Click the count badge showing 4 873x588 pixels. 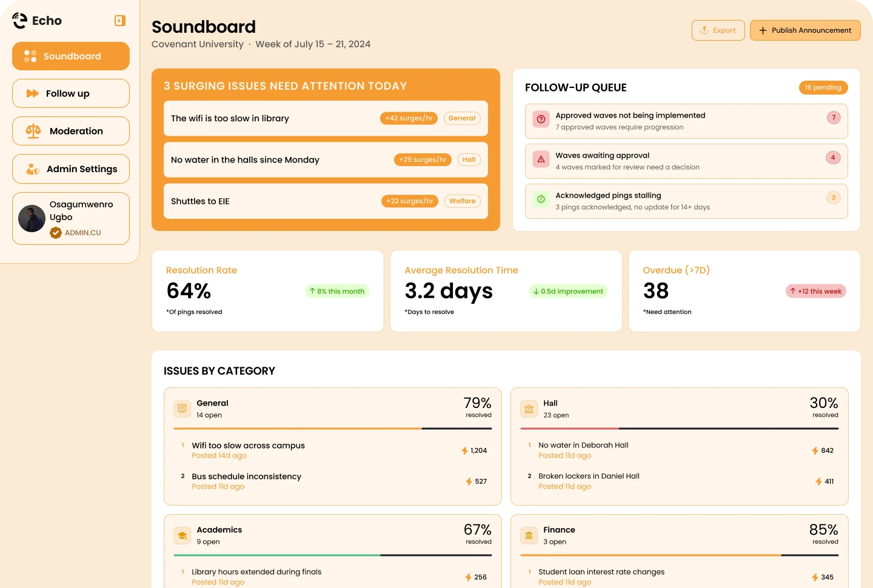click(833, 158)
